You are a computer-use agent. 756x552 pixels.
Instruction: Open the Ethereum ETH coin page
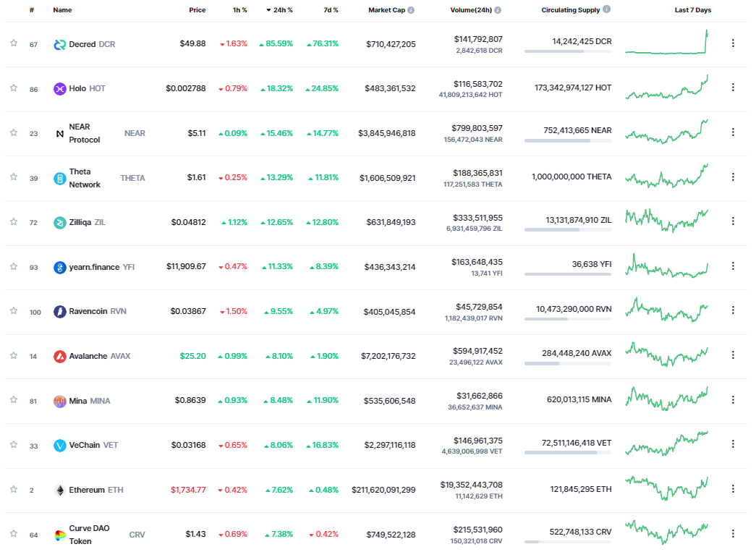pyautogui.click(x=96, y=491)
